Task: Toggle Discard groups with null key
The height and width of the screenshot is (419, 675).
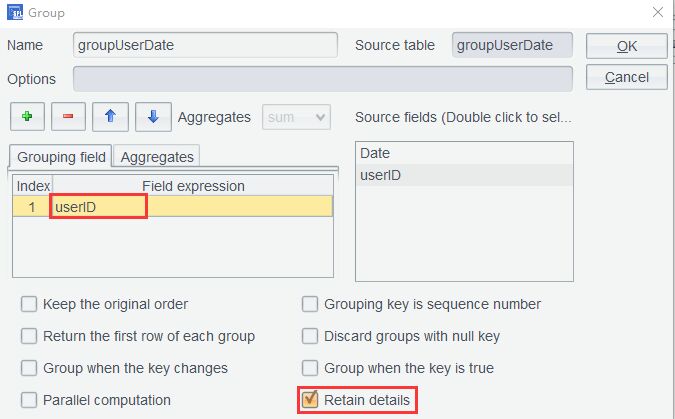Action: tap(311, 336)
